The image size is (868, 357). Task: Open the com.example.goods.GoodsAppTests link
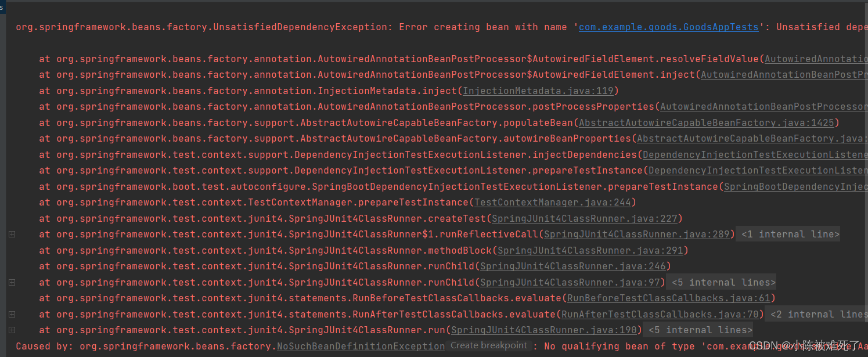coord(668,27)
